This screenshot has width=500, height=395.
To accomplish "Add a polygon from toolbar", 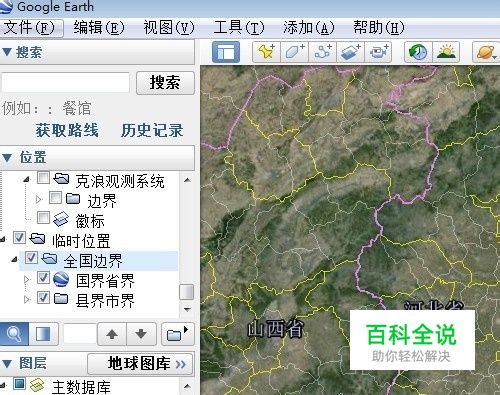I will point(294,52).
